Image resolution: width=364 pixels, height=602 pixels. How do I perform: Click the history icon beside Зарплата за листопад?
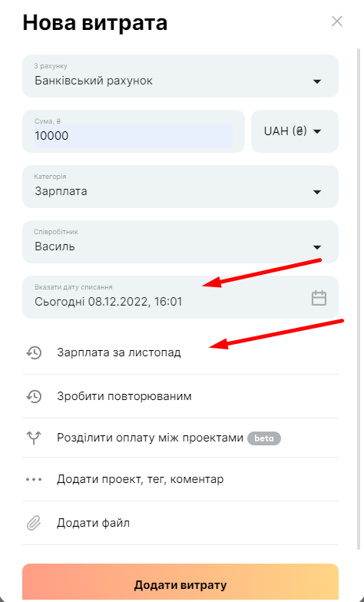[x=34, y=352]
